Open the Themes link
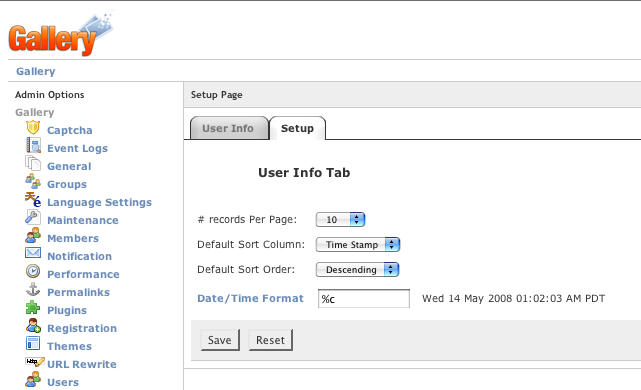This screenshot has width=641, height=390. 69,346
